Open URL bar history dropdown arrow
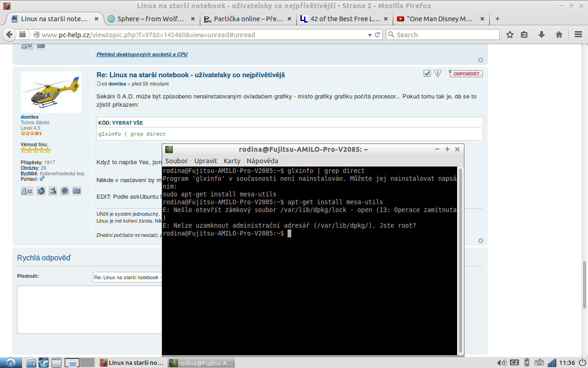 tap(370, 35)
